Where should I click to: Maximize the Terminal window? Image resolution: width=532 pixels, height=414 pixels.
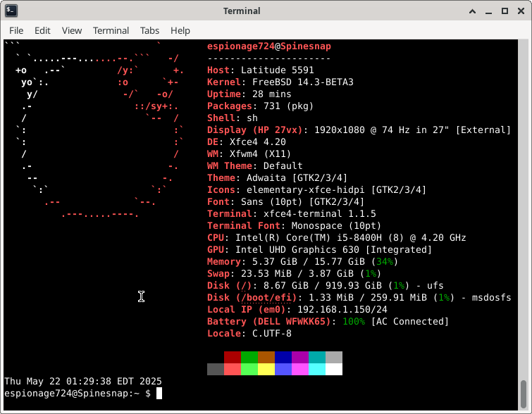click(x=505, y=11)
